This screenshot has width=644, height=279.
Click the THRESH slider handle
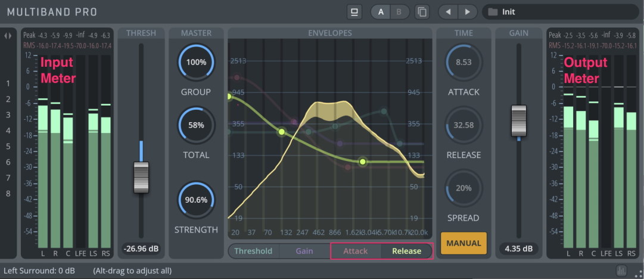coord(141,178)
